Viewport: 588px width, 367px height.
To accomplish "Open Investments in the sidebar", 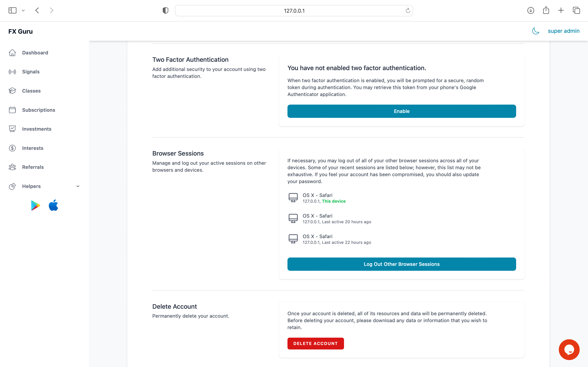I will (x=37, y=129).
